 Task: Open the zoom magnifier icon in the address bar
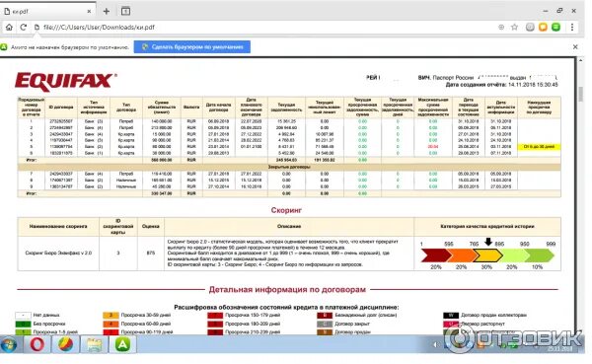pyautogui.click(x=501, y=28)
